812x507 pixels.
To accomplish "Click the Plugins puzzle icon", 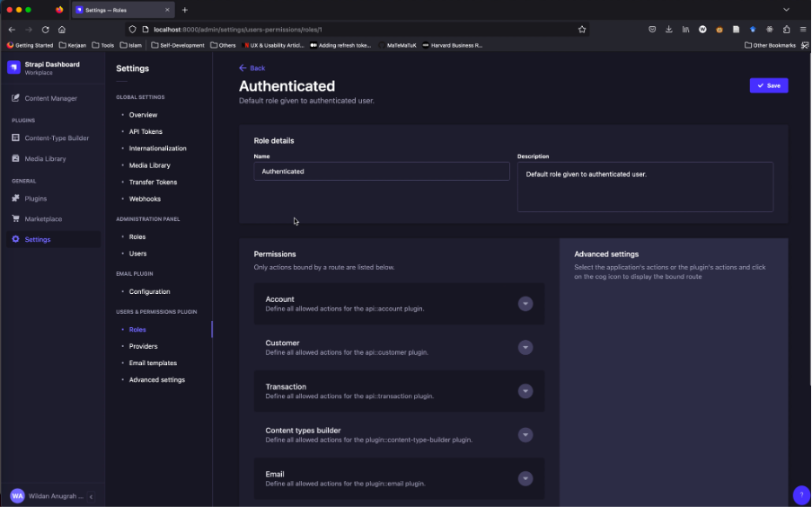I will pos(15,199).
